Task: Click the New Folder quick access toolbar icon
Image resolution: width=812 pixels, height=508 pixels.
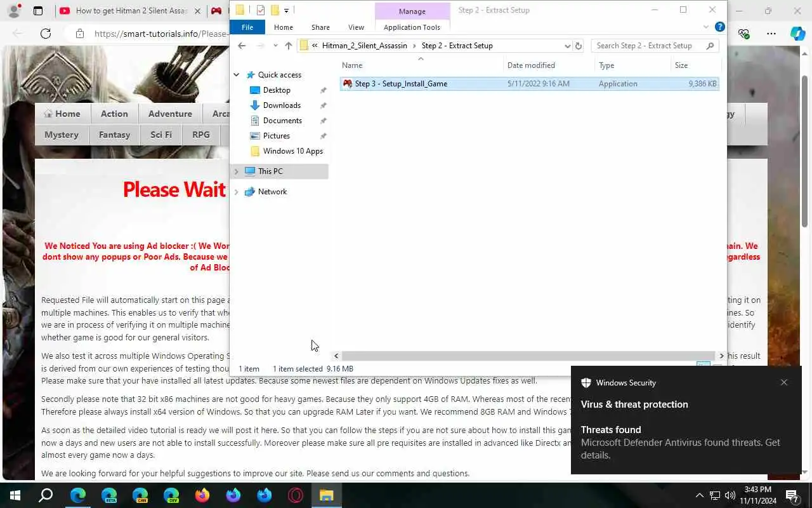Action: pos(275,10)
